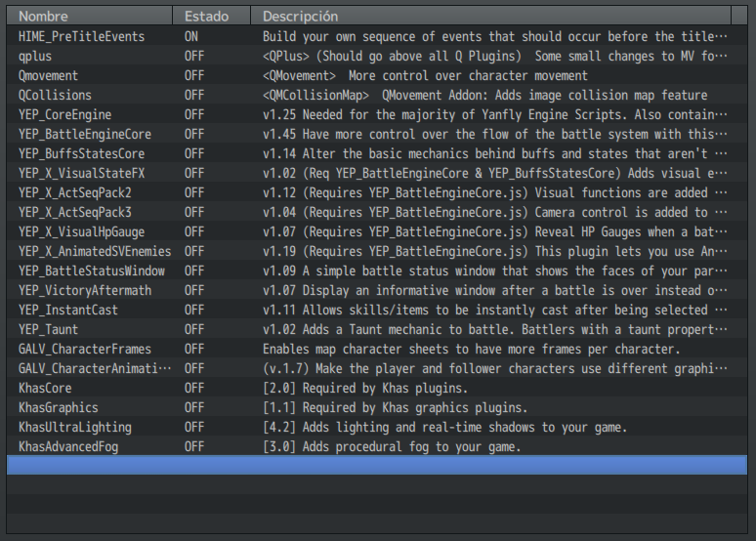Select the KhasAdvancedFog plugin name
Screen dimensions: 756x541
(68, 446)
